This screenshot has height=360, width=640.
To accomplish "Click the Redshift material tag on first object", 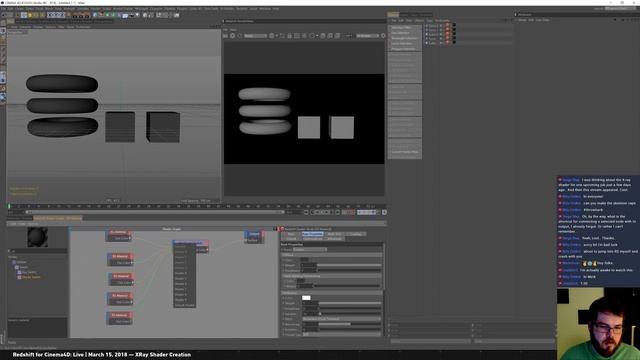I will coord(447,26).
